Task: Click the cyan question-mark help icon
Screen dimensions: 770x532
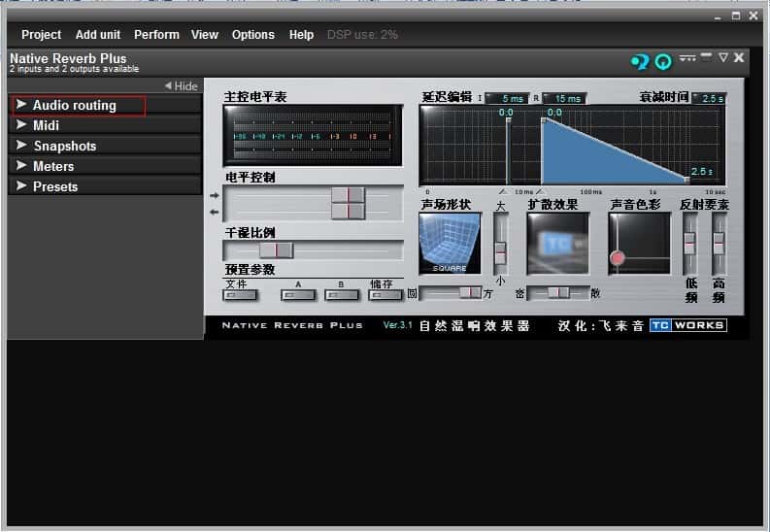Action: pyautogui.click(x=640, y=62)
